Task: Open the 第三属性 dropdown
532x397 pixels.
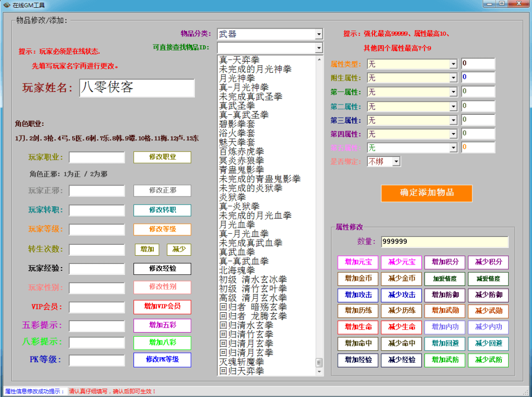Action: coord(453,120)
